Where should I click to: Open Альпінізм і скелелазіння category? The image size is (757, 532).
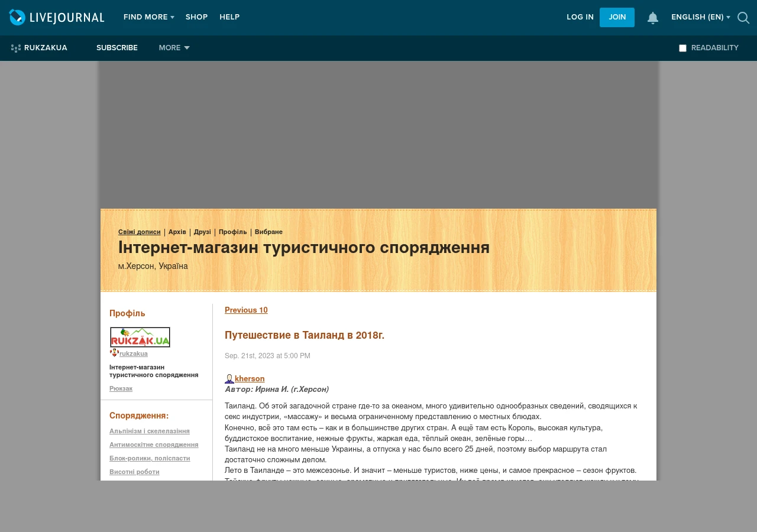pyautogui.click(x=150, y=432)
